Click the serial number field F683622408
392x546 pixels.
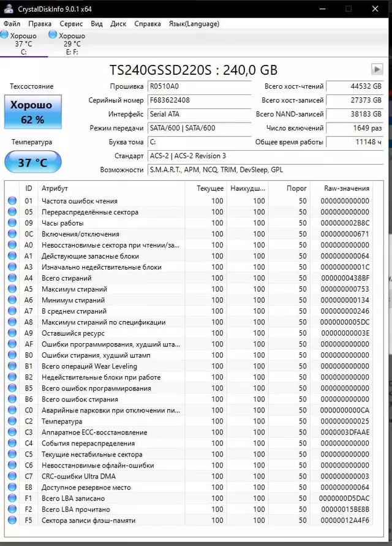[199, 100]
